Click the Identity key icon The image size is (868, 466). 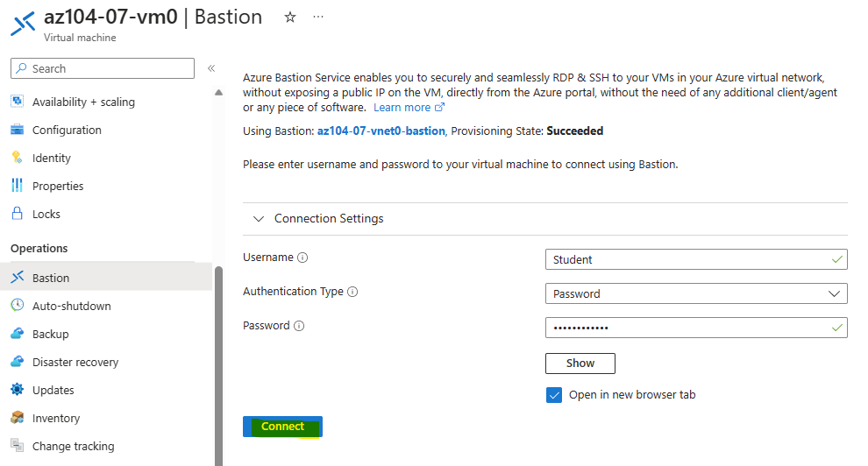point(18,158)
